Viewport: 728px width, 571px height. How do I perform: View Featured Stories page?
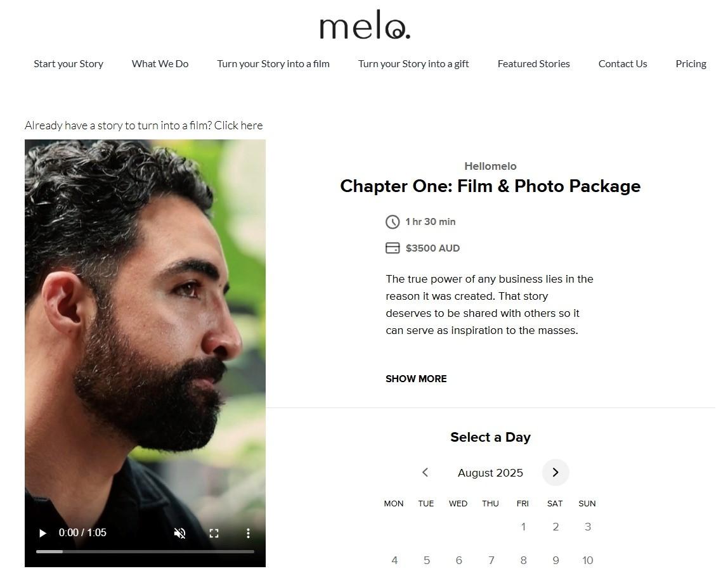pos(533,63)
